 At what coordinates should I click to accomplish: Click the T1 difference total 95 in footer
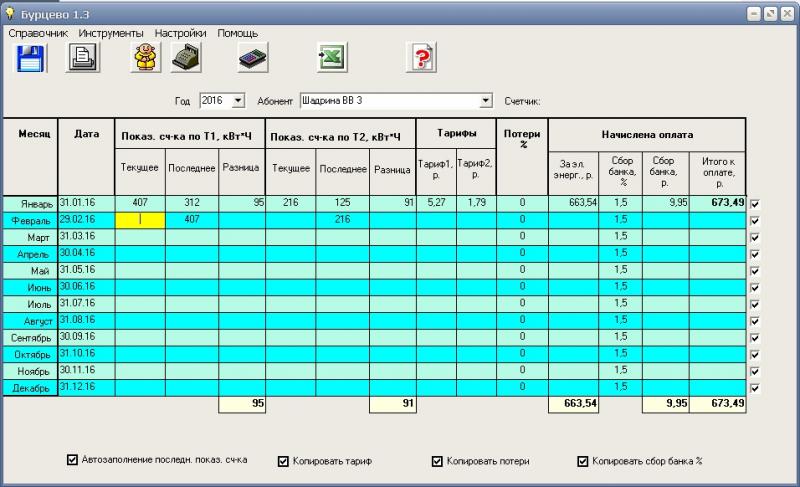pos(242,404)
